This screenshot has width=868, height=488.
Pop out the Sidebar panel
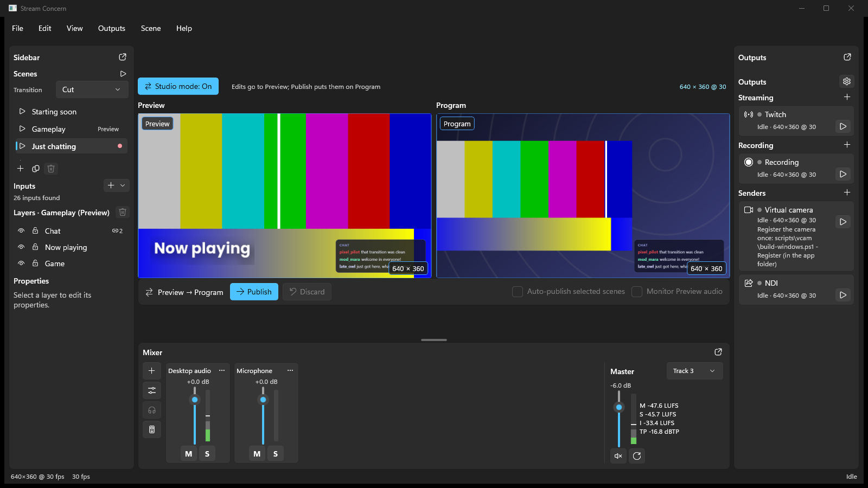(123, 57)
